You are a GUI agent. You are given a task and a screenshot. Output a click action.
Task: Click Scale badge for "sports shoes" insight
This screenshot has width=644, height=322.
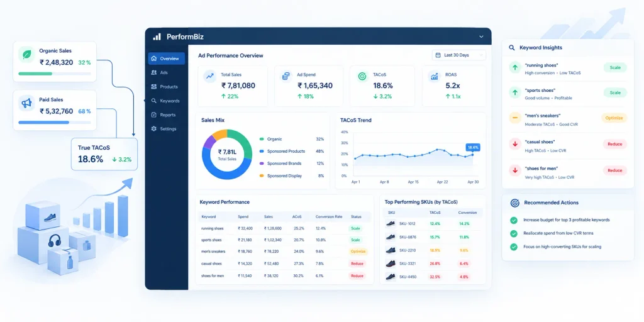click(x=615, y=93)
